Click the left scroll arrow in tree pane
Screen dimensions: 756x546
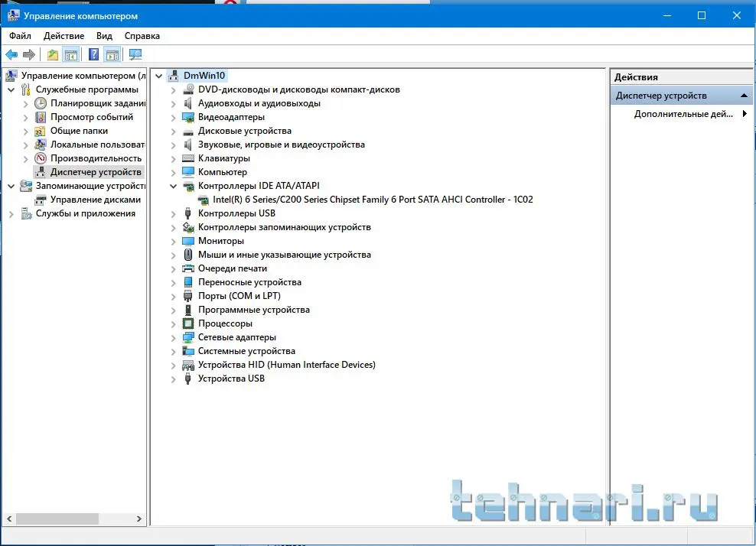click(9, 519)
